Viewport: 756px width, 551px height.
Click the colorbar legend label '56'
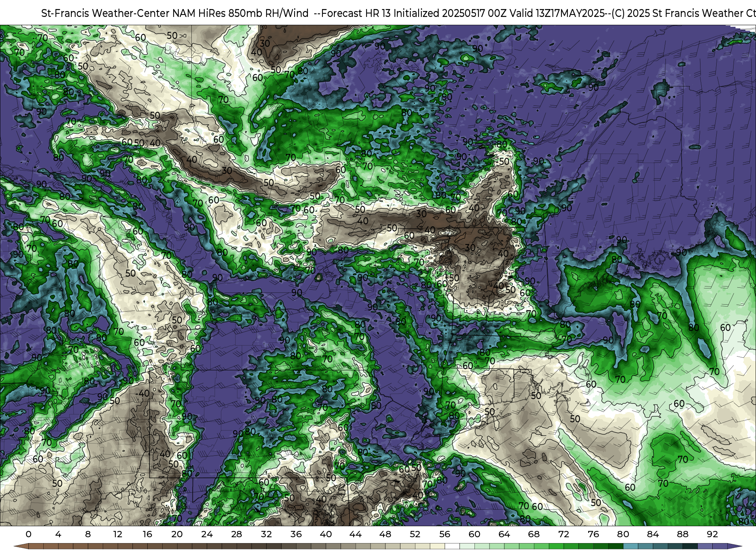(x=445, y=534)
